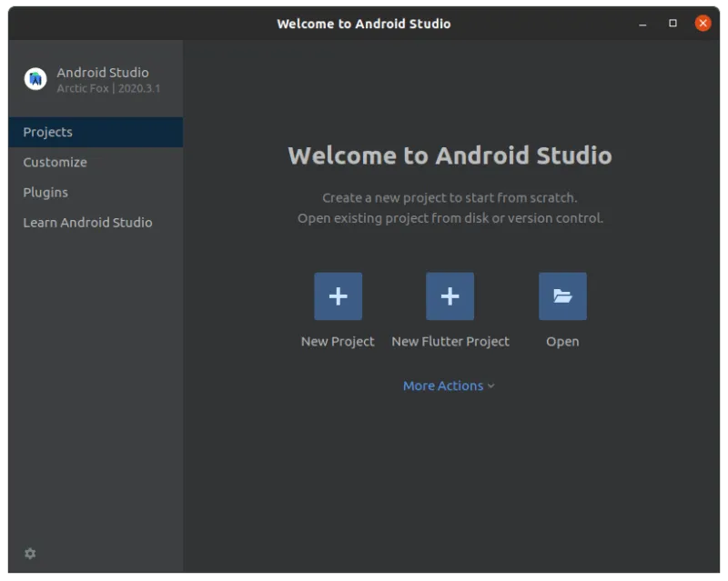Click the "Open" text label
This screenshot has width=728, height=581.
pyautogui.click(x=562, y=342)
